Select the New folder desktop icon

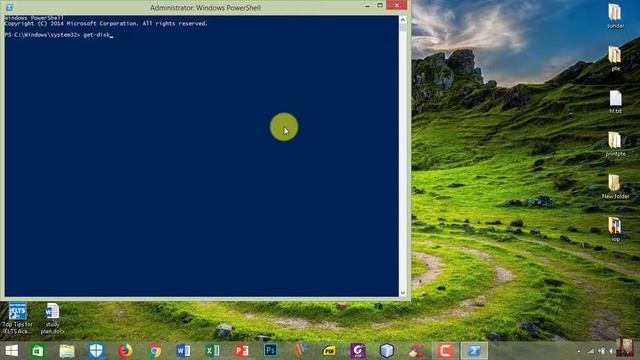click(x=615, y=187)
